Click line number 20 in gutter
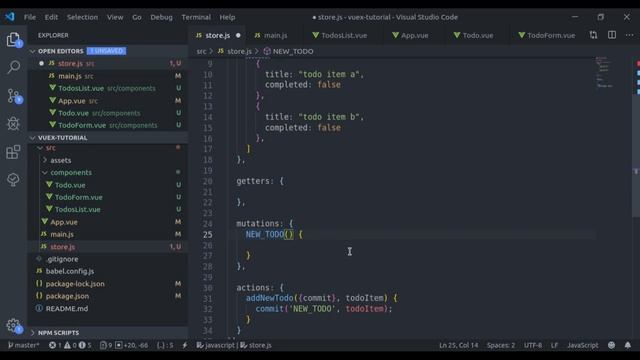This screenshot has height=360, width=640. (x=208, y=181)
